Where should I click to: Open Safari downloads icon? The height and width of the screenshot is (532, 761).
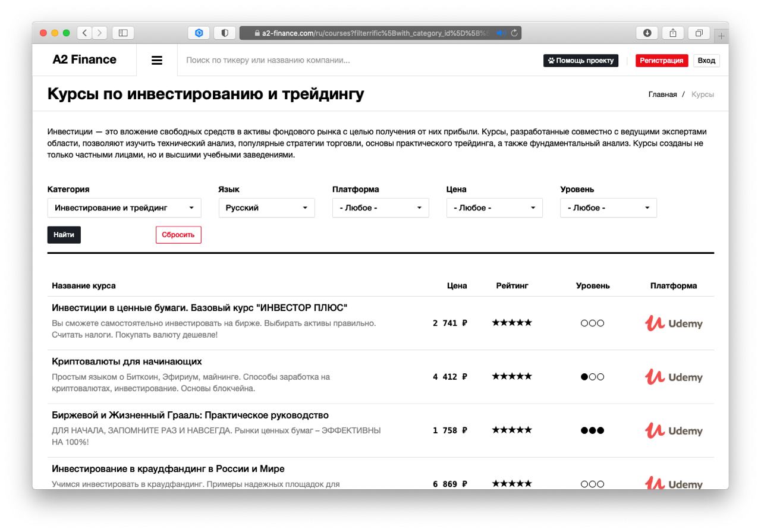[647, 33]
